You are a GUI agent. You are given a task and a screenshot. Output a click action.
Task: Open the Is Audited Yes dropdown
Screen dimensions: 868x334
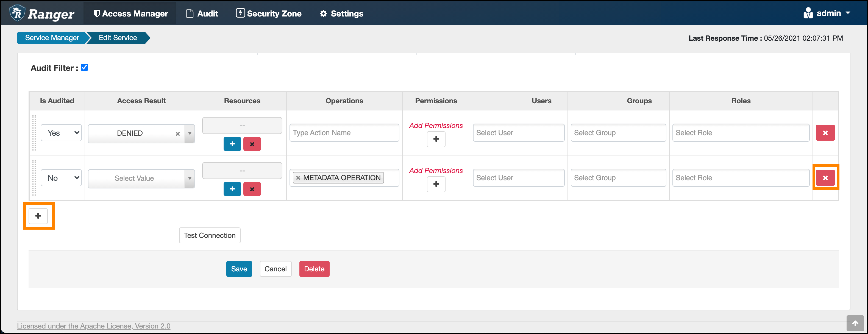pos(61,133)
